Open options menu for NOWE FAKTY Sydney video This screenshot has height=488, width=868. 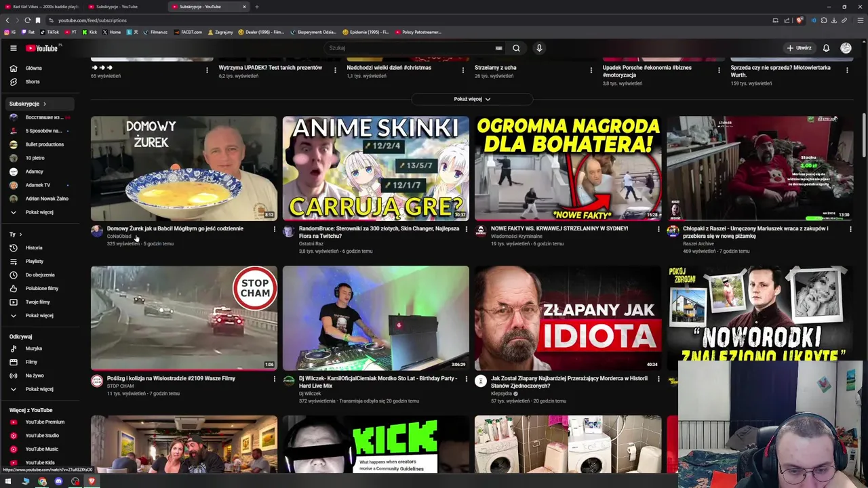point(658,229)
